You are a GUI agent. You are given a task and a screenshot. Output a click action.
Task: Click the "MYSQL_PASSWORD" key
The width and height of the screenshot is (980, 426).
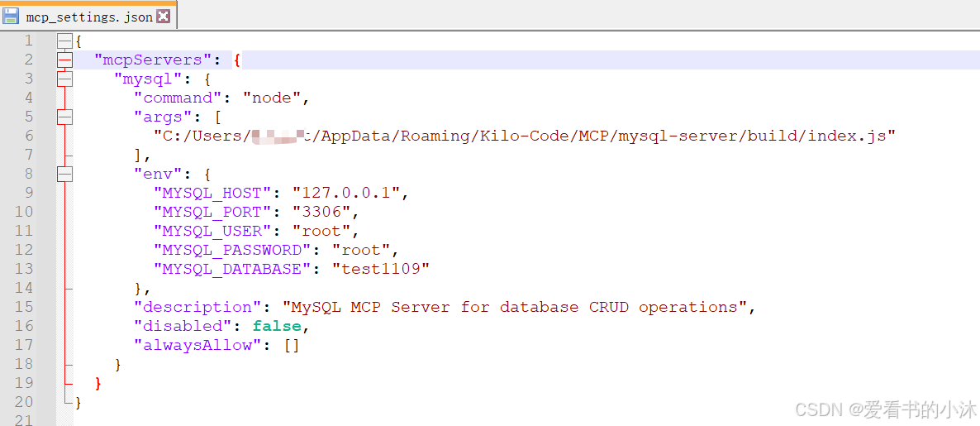click(x=232, y=250)
